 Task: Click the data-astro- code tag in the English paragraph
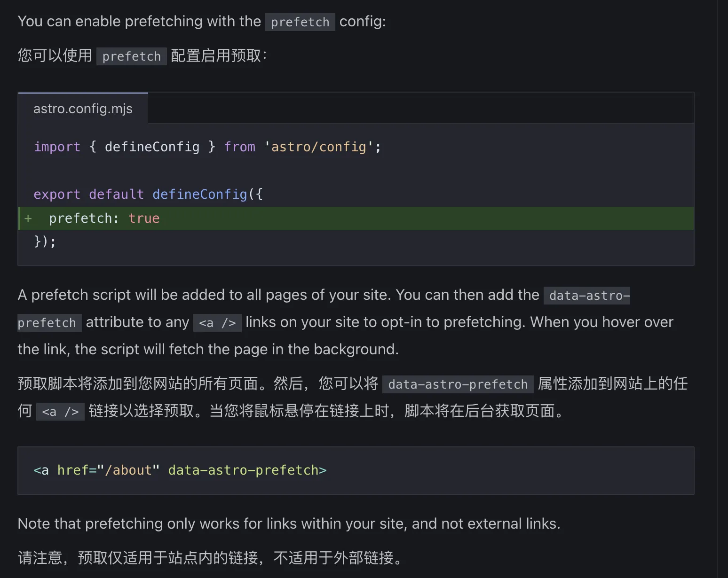586,296
